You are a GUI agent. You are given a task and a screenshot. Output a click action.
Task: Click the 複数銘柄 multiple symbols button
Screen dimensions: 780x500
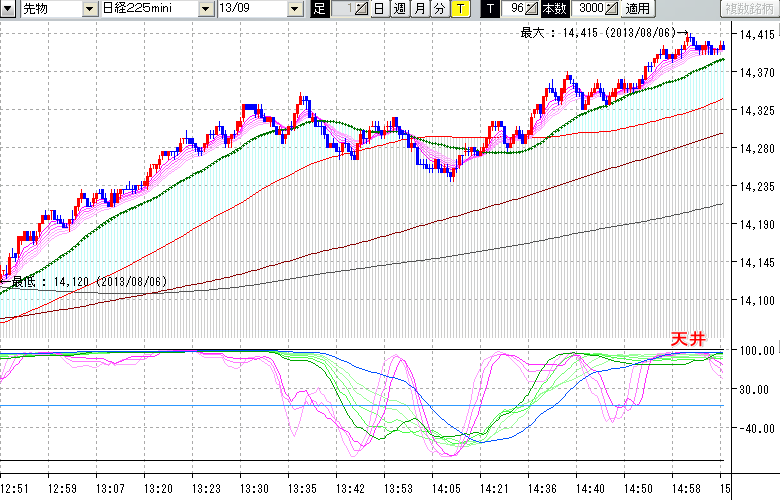pyautogui.click(x=740, y=9)
